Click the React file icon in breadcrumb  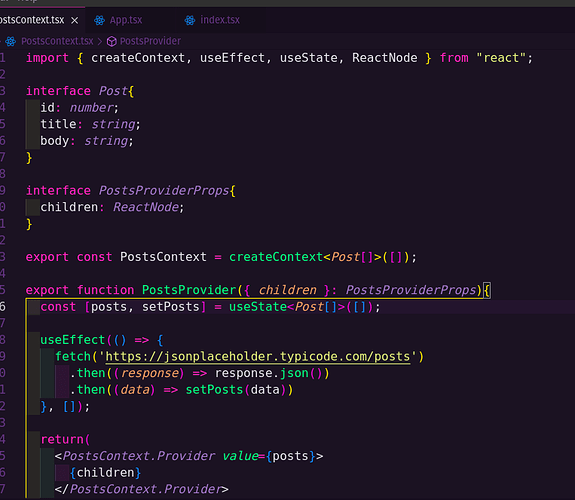point(11,41)
